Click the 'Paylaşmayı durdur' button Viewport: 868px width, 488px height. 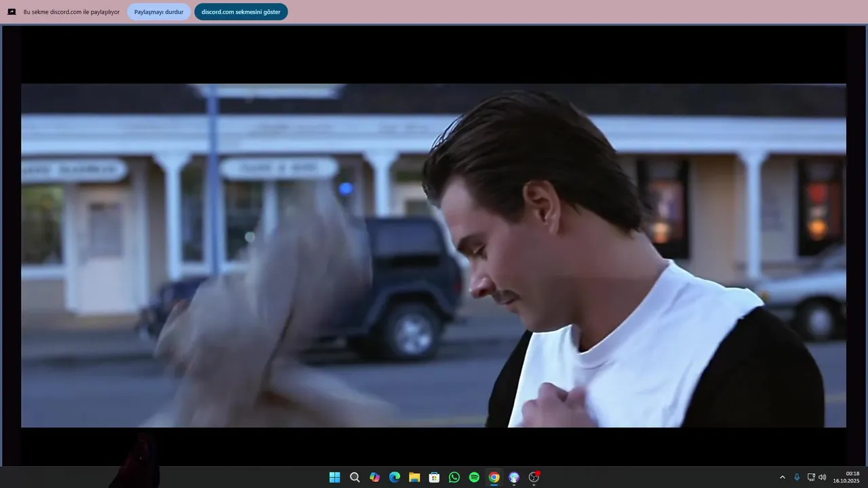tap(159, 12)
